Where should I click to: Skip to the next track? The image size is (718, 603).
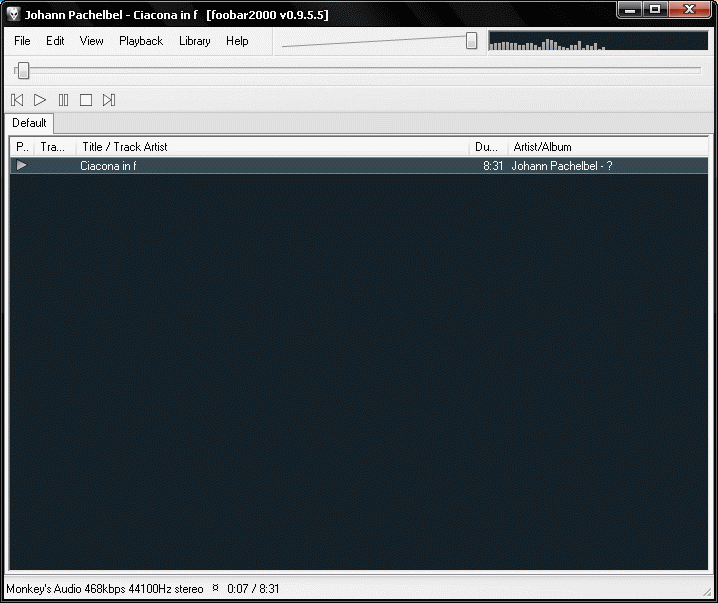[x=109, y=100]
